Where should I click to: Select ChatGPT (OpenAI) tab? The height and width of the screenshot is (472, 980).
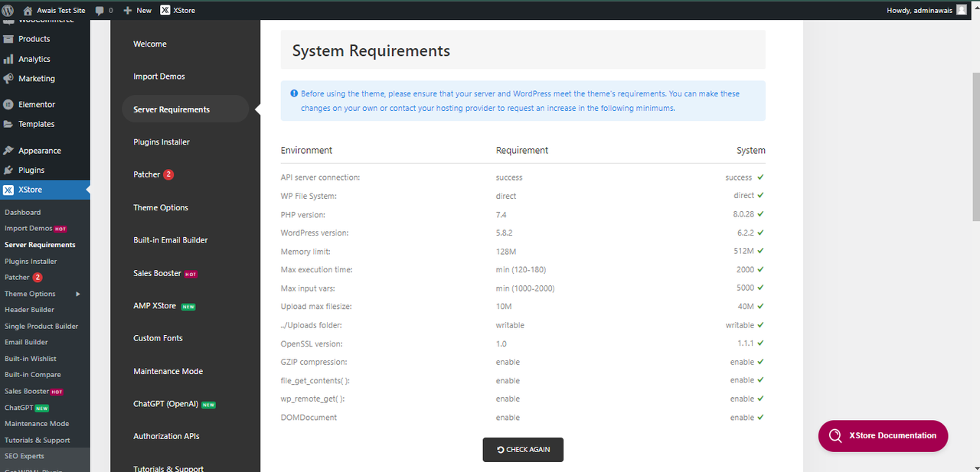coord(166,404)
